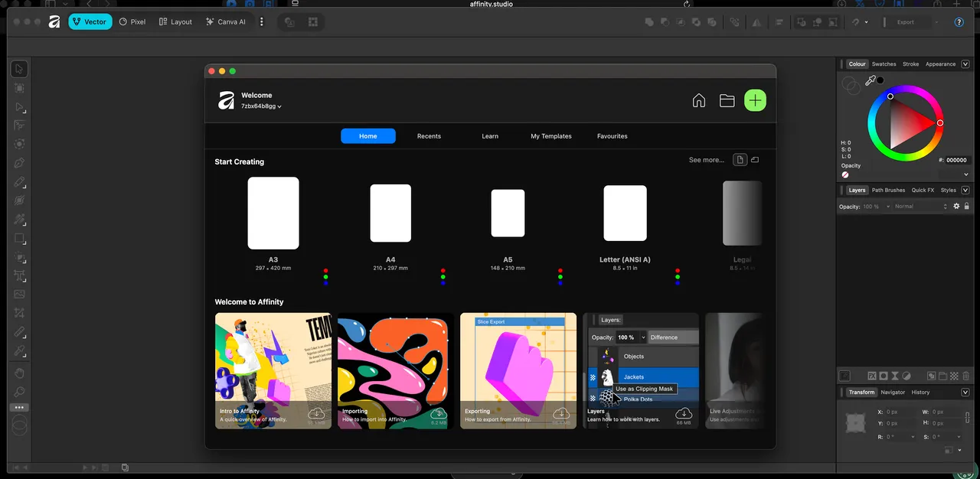
Task: Open the layer settings gear icon
Action: [x=956, y=207]
